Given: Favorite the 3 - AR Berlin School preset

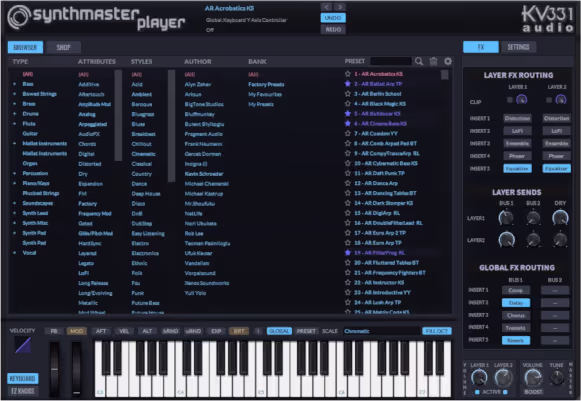Looking at the screenshot, I should (x=348, y=94).
